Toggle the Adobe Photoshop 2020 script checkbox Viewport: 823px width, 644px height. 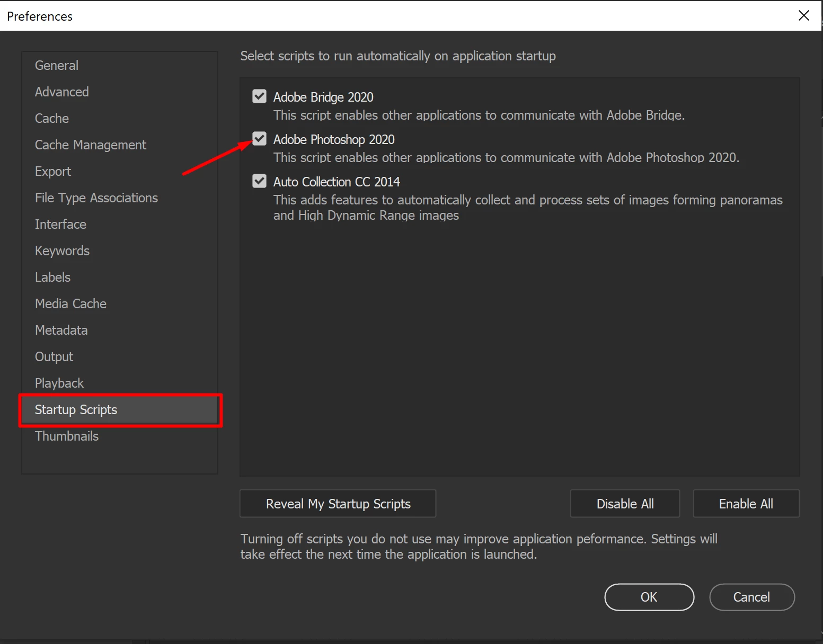click(x=259, y=139)
